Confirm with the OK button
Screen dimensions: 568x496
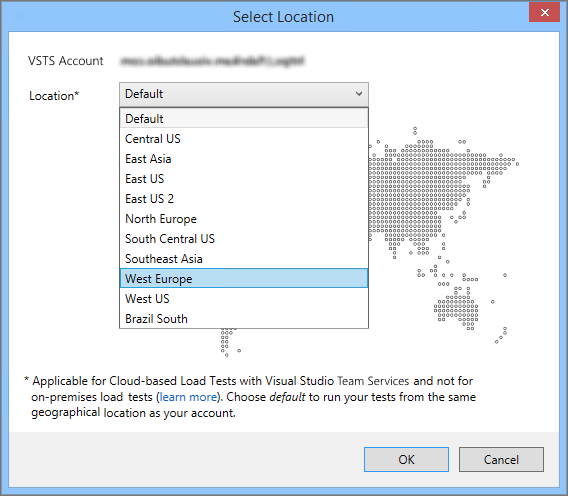point(406,459)
